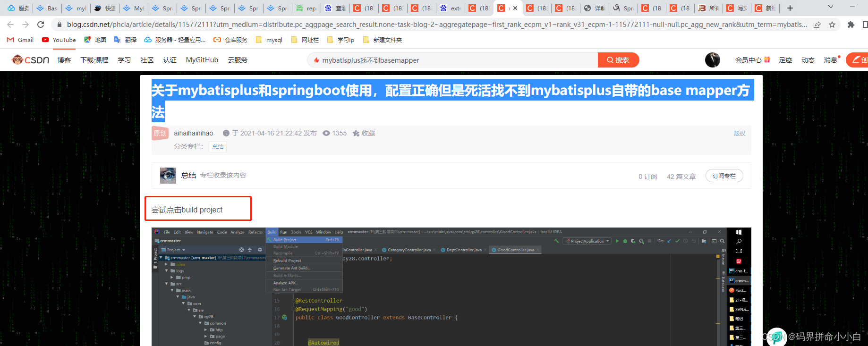
Task: Open the 总结 column title link
Action: coord(188,175)
